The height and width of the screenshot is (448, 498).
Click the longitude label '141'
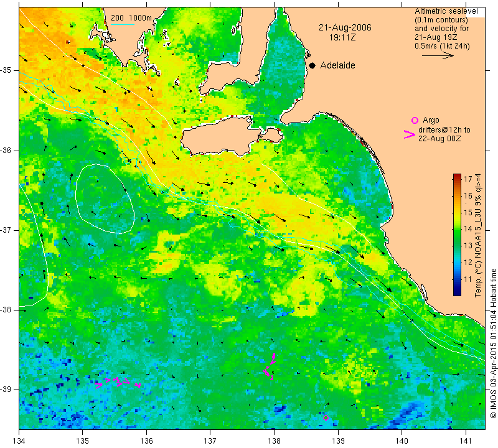pos(466,441)
